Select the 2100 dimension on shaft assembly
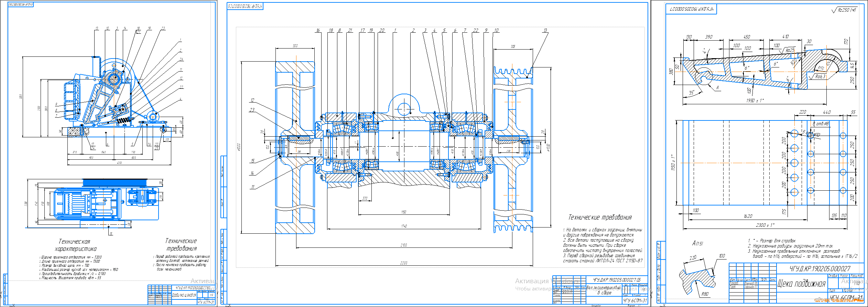The width and height of the screenshot is (868, 307). click(404, 245)
